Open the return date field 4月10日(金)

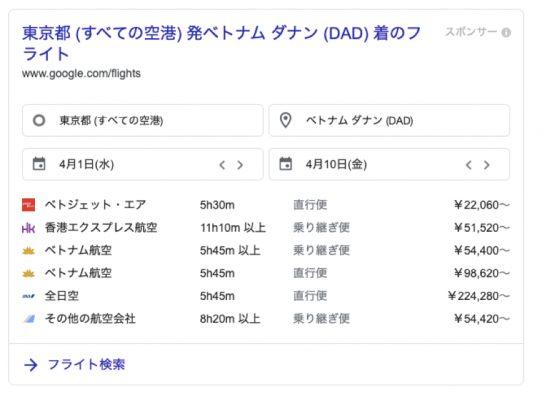[x=389, y=164]
